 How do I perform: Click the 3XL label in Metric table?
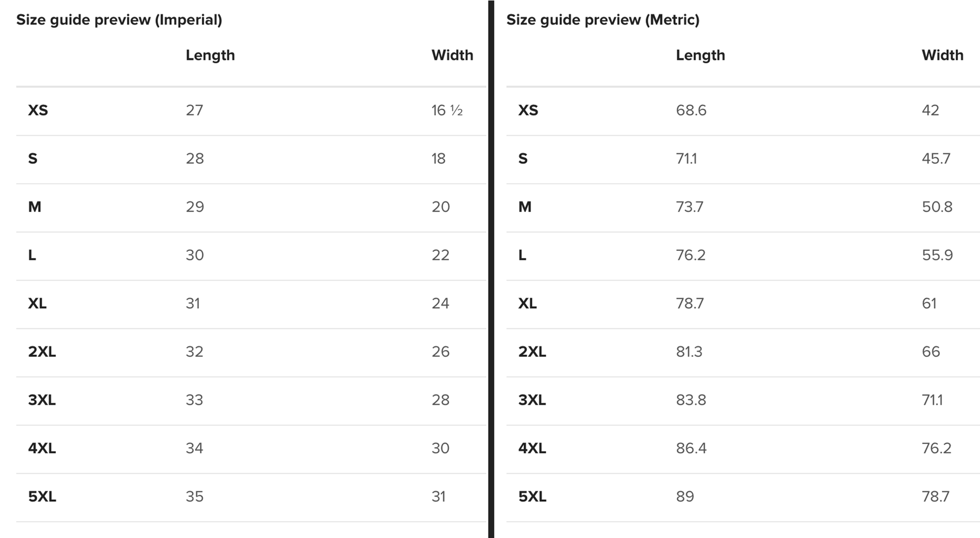532,400
